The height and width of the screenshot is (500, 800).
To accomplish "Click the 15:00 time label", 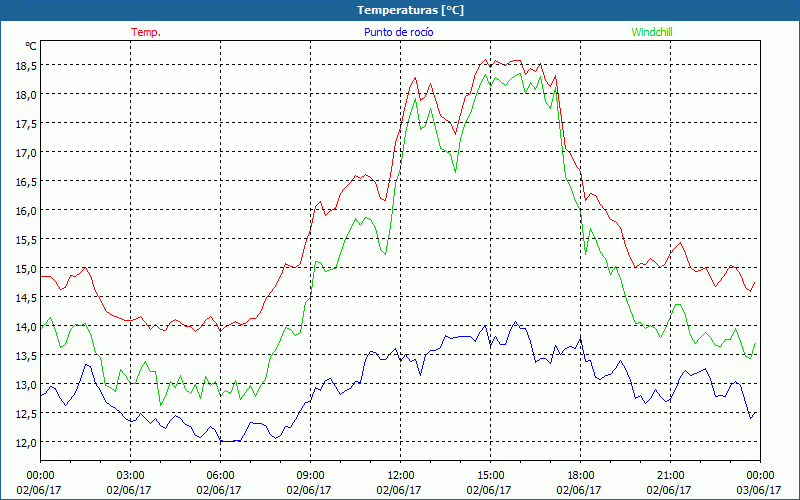I will click(490, 476).
